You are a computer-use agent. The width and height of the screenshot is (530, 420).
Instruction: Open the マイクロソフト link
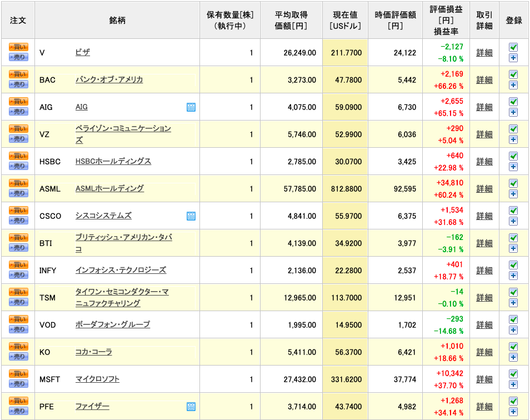click(97, 379)
